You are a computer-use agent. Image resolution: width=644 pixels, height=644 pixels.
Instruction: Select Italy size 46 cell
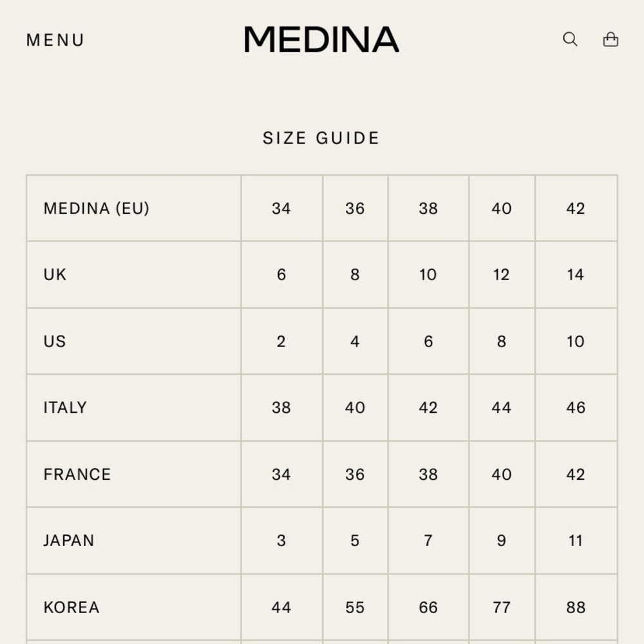tap(575, 408)
